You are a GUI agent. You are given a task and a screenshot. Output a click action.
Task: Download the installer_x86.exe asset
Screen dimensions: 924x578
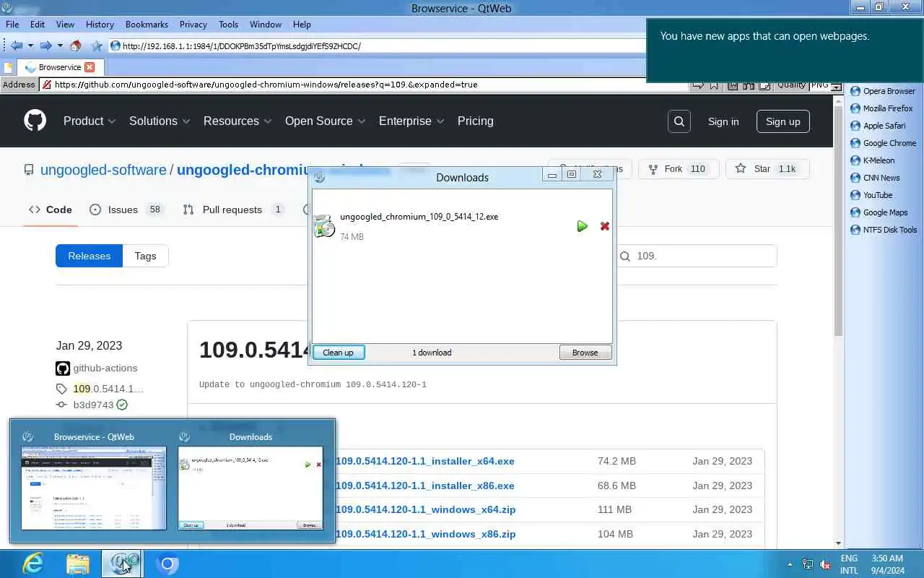pos(424,486)
